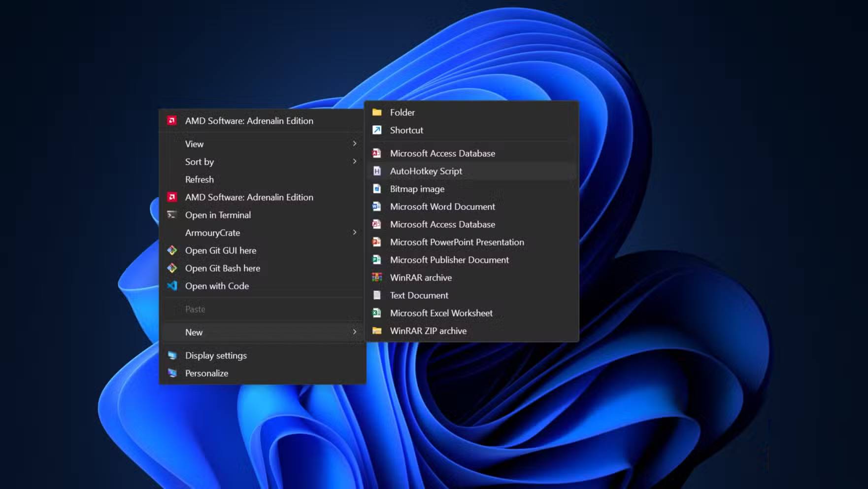Click the Microsoft Word Document icon
The image size is (868, 489).
tap(377, 207)
